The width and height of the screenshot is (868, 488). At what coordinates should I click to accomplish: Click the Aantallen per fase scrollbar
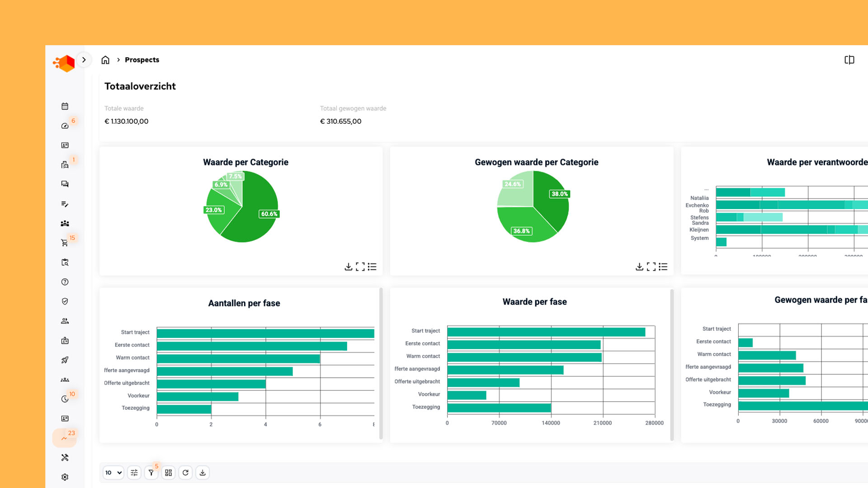click(x=381, y=364)
